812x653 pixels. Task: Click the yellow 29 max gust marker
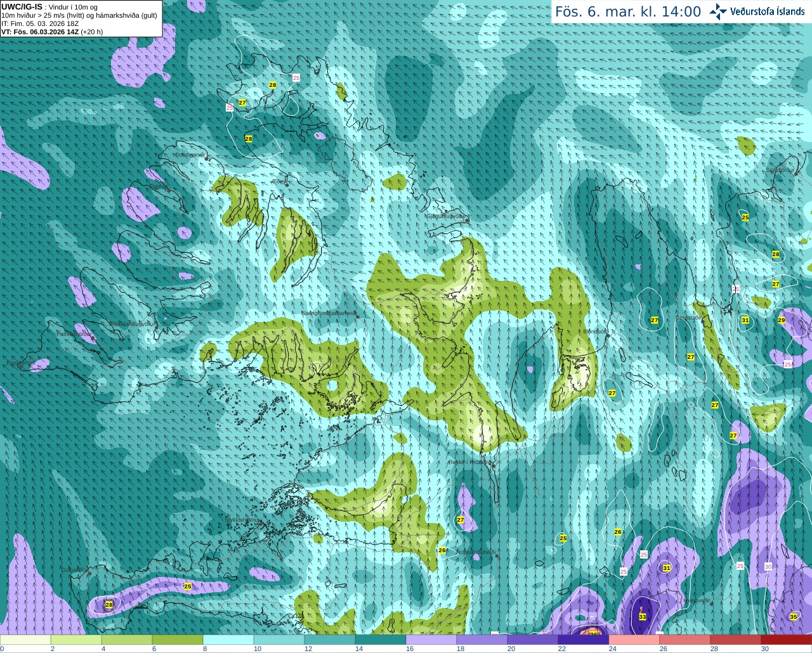[782, 320]
